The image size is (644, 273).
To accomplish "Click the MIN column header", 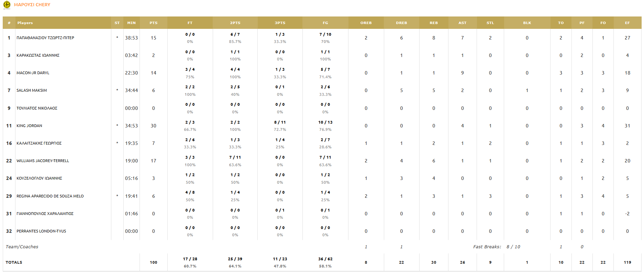I will click(x=131, y=23).
